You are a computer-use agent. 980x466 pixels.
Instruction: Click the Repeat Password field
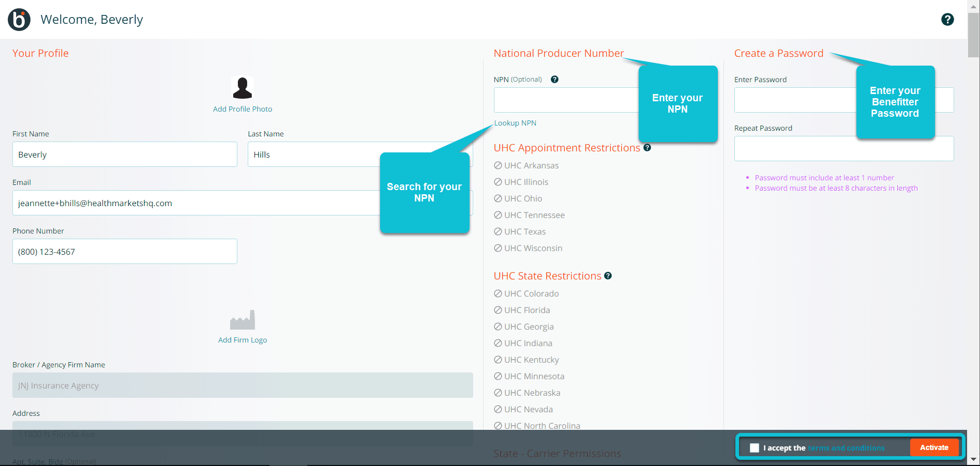(x=844, y=149)
